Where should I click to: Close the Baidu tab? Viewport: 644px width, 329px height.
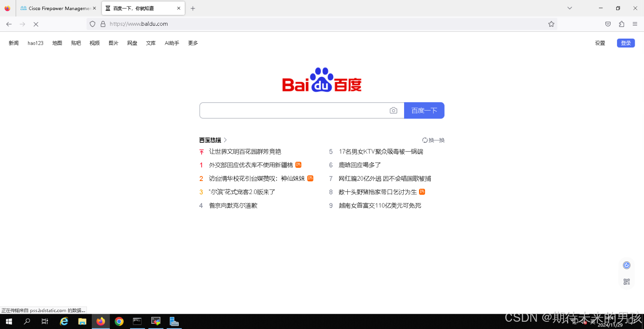[179, 8]
